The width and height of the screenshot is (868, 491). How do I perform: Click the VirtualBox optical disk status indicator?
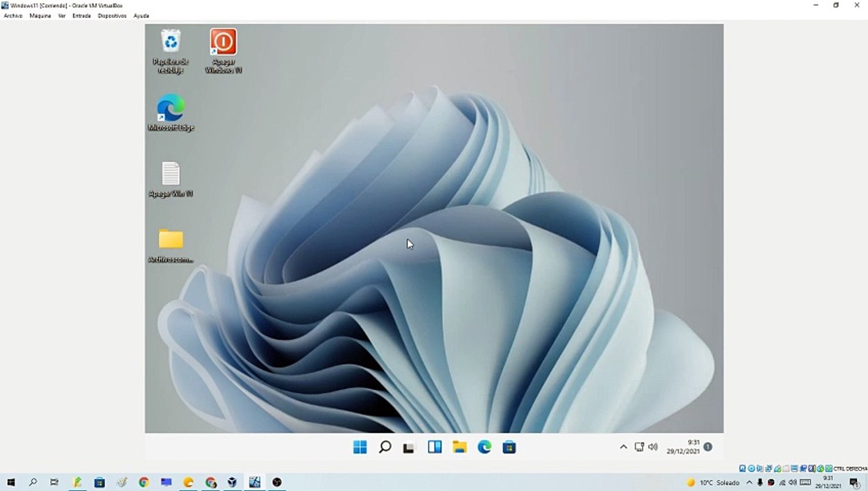point(751,468)
